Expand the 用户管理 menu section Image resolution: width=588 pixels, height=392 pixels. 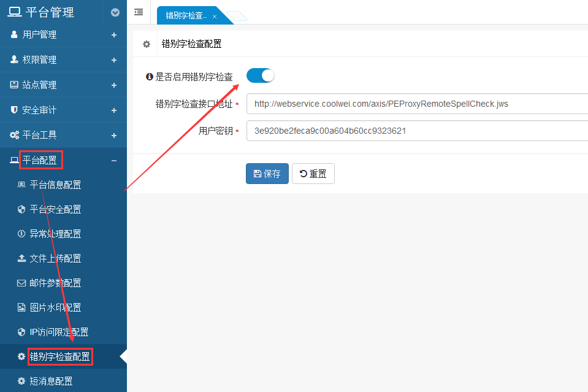pos(63,35)
